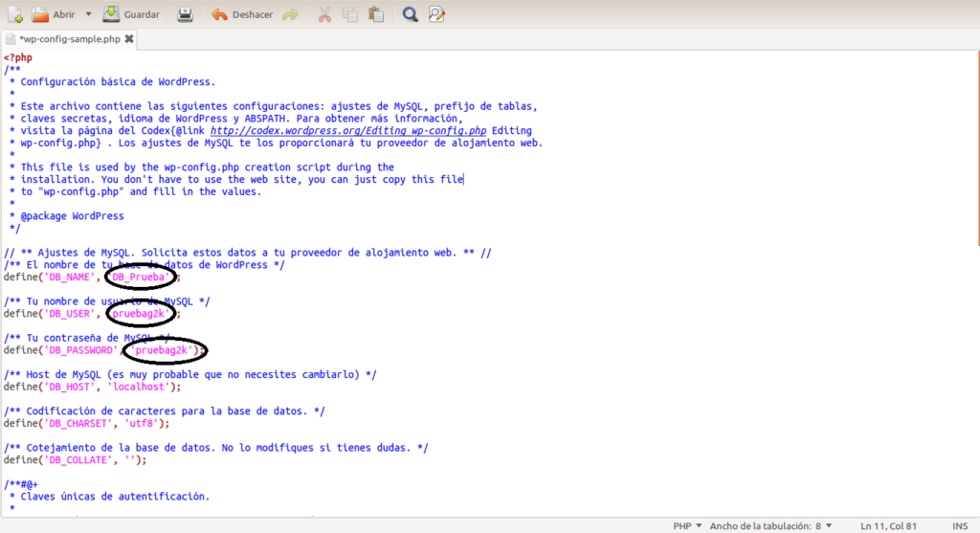Viewport: 980px width, 533px height.
Task: Click the Abrir open file button
Action: click(54, 13)
